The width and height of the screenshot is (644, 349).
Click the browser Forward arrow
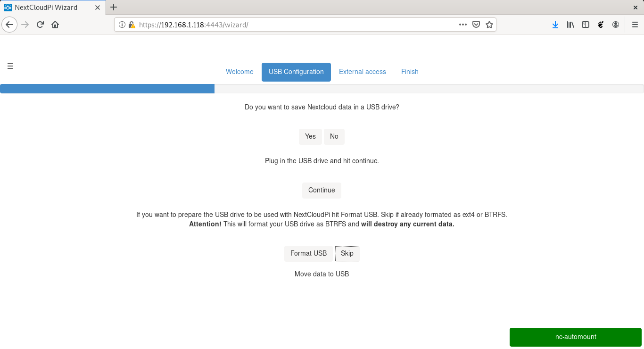click(25, 25)
